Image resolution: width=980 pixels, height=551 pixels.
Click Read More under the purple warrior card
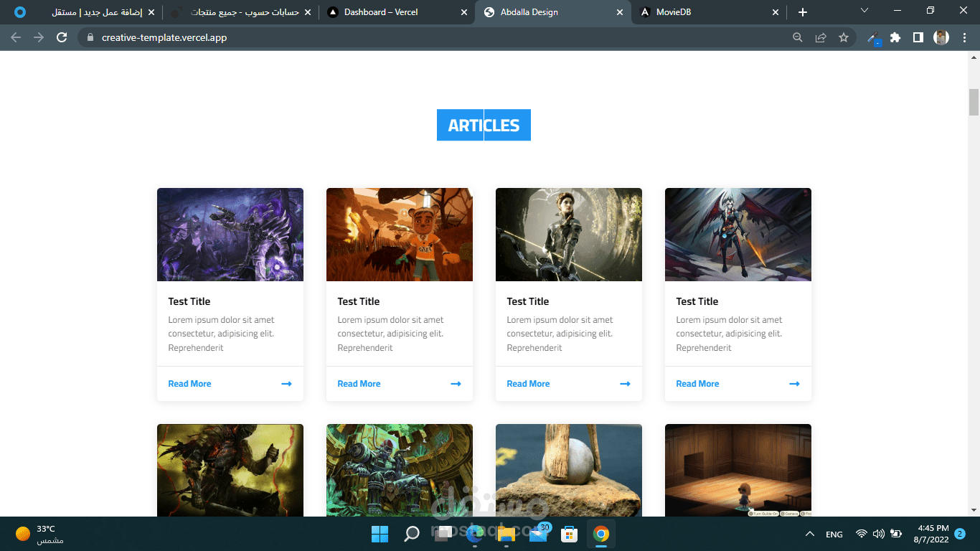tap(189, 384)
